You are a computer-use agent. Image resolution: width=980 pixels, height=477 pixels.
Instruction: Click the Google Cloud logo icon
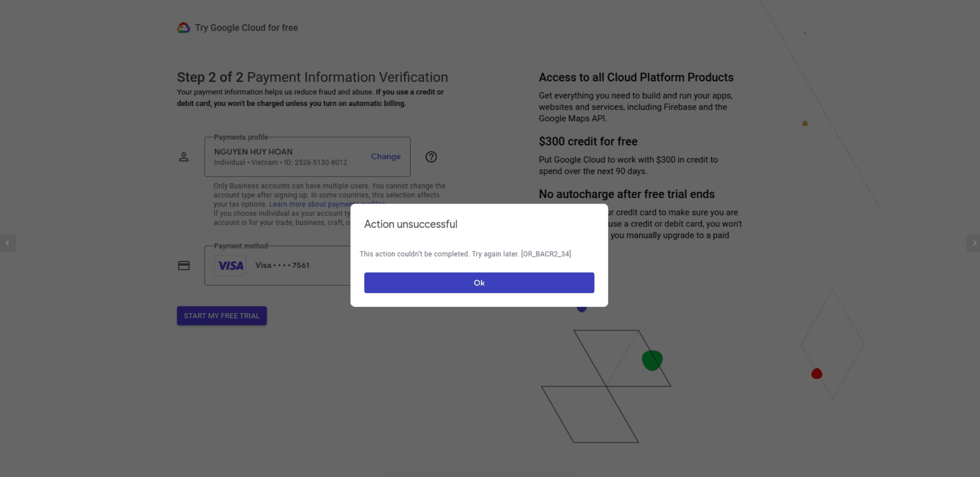click(x=184, y=28)
